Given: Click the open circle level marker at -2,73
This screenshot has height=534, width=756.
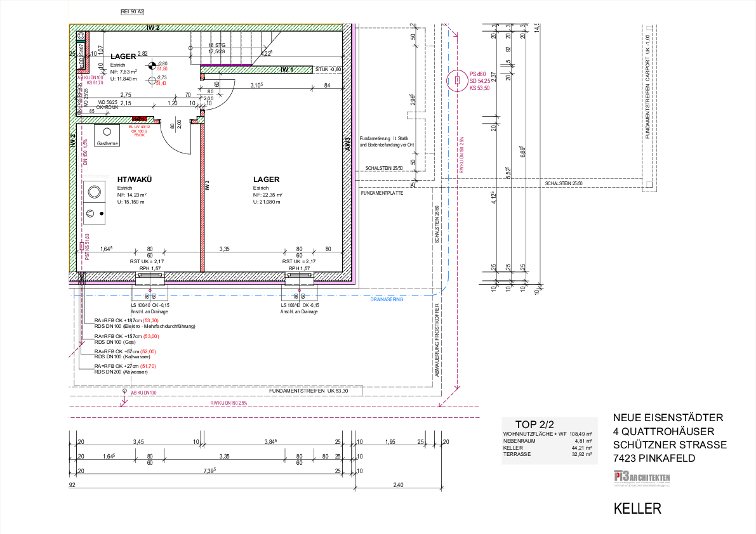Looking at the screenshot, I should coord(152,81).
